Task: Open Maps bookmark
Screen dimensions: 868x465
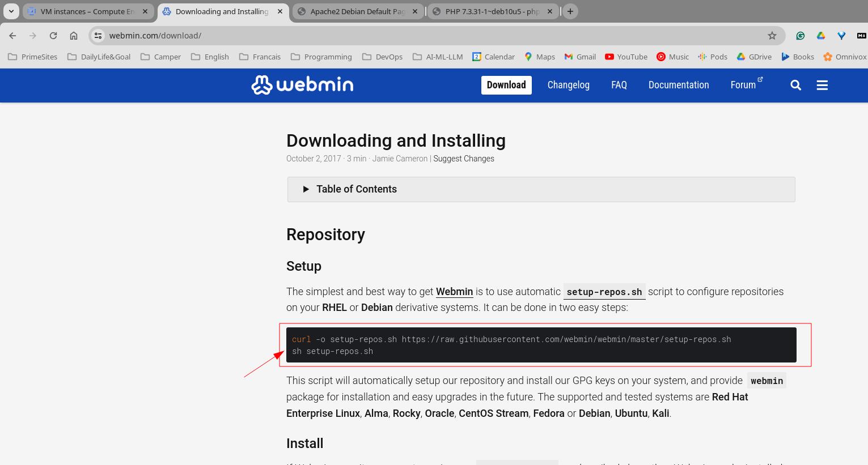Action: point(540,57)
